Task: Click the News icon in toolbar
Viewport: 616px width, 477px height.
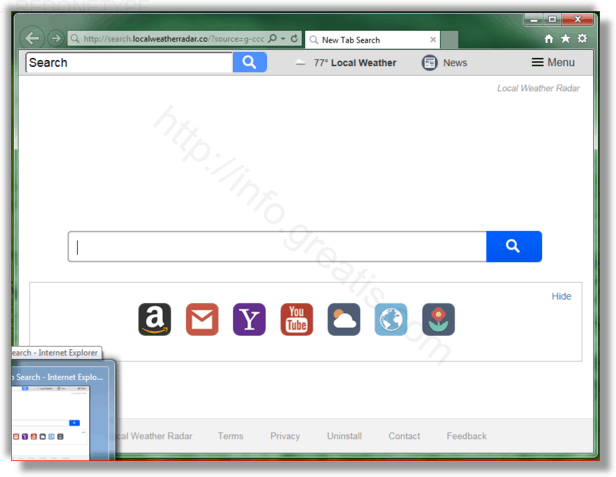Action: 429,63
